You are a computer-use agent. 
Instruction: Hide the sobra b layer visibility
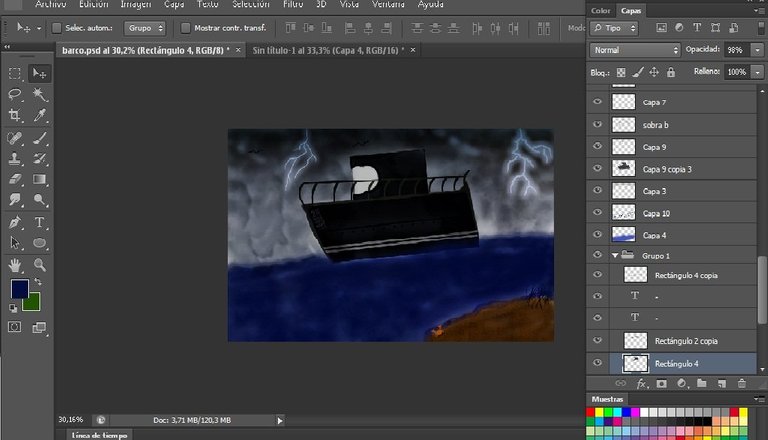[598, 124]
